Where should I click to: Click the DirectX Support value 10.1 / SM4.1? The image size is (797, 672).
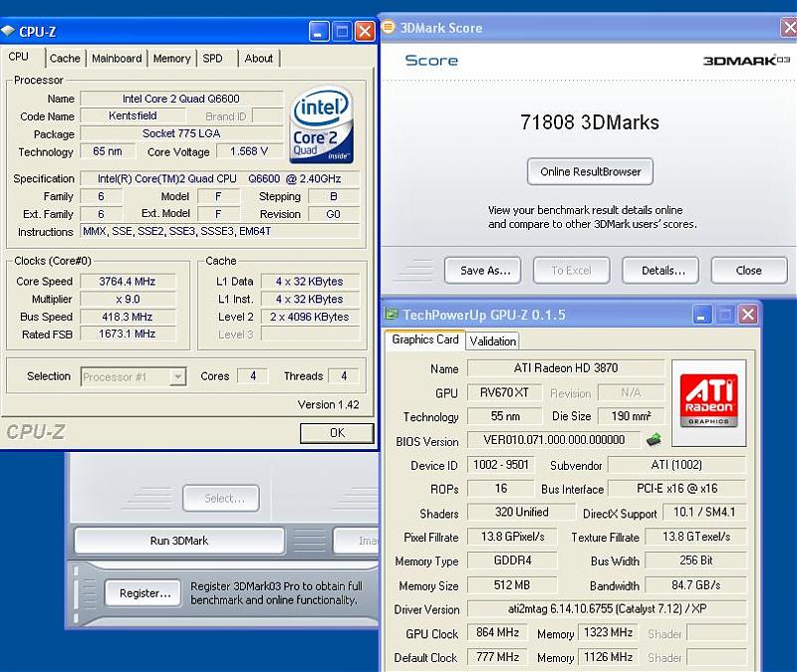pos(704,512)
